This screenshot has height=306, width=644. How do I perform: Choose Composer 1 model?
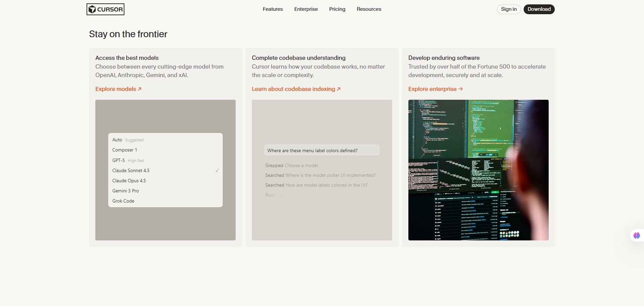[165, 150]
